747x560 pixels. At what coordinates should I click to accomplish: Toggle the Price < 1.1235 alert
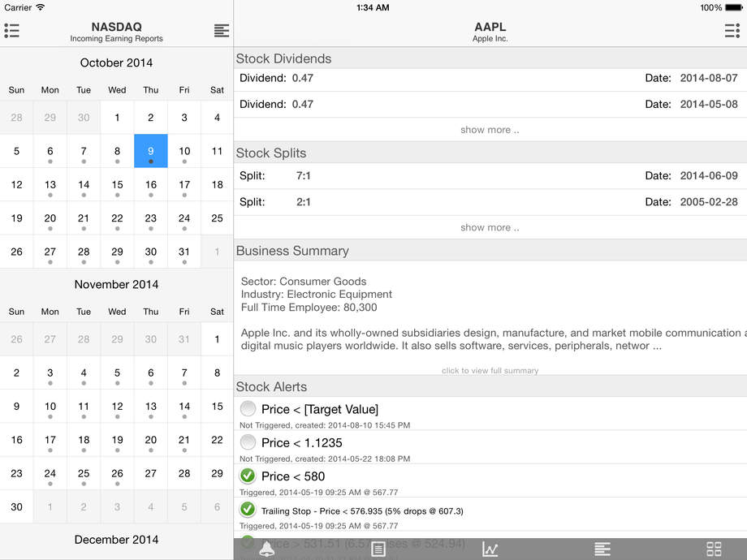point(248,442)
